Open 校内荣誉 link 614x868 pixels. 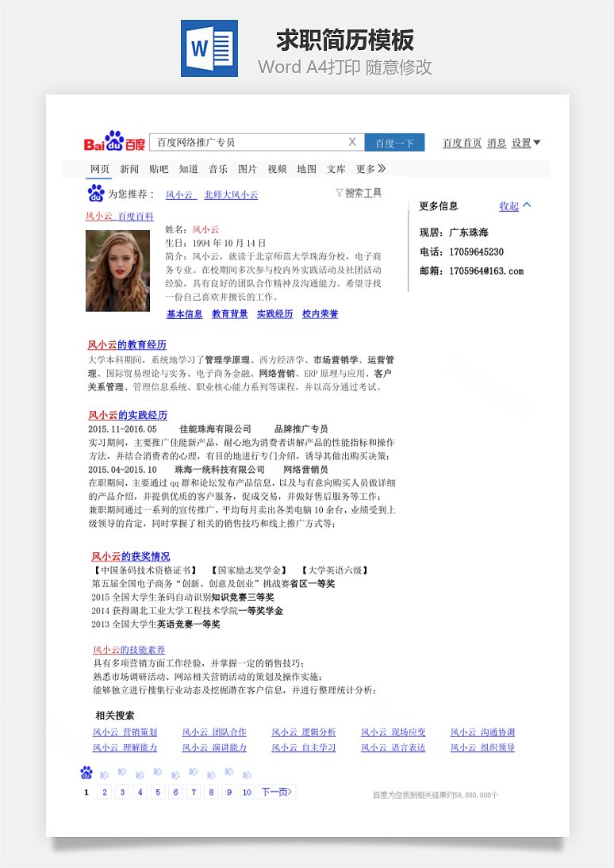[320, 314]
